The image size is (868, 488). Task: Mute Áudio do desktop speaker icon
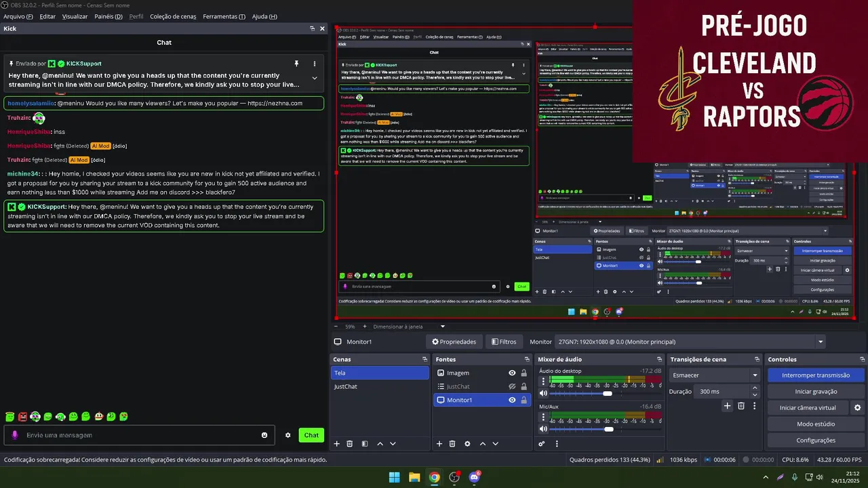pos(543,393)
